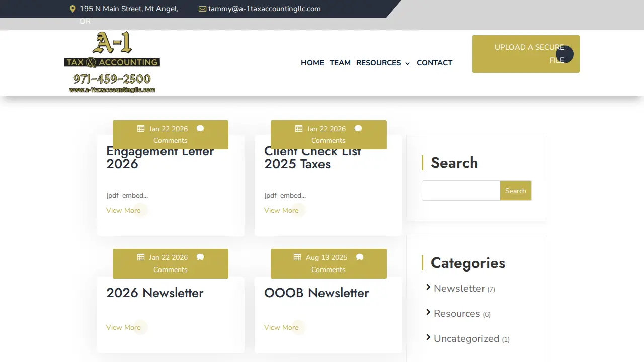Expand the Resources menu dropdown arrow
This screenshot has width=644, height=362.
click(407, 63)
